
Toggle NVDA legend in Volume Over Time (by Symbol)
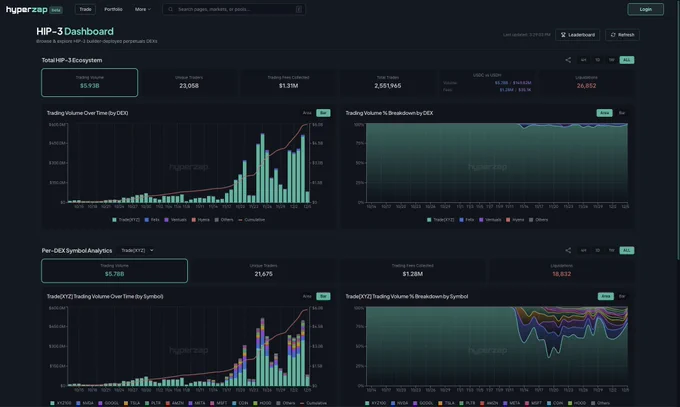(x=85, y=403)
